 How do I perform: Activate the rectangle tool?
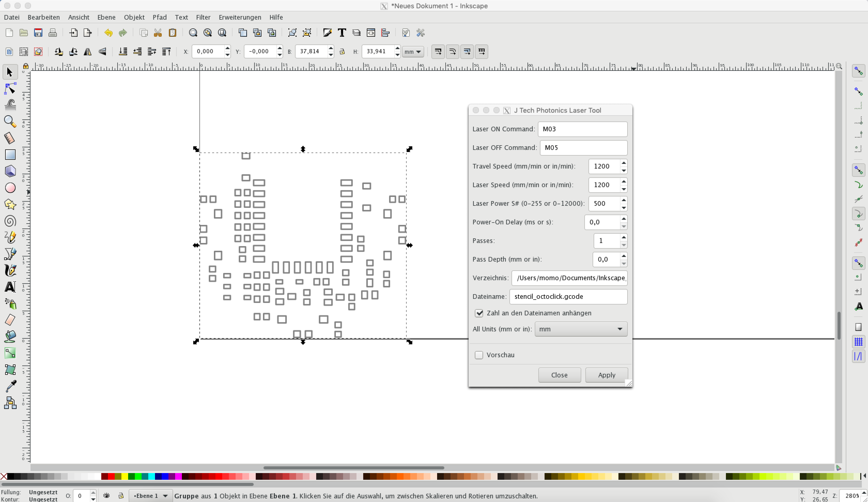coord(10,155)
